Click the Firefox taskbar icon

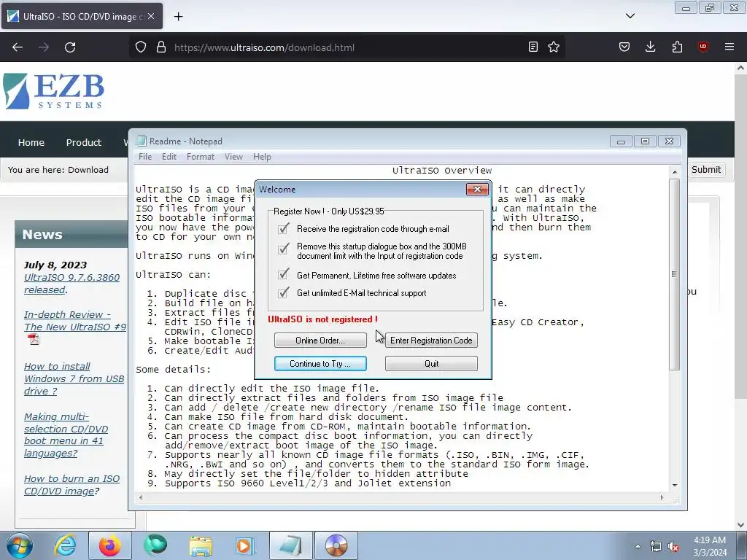[110, 545]
